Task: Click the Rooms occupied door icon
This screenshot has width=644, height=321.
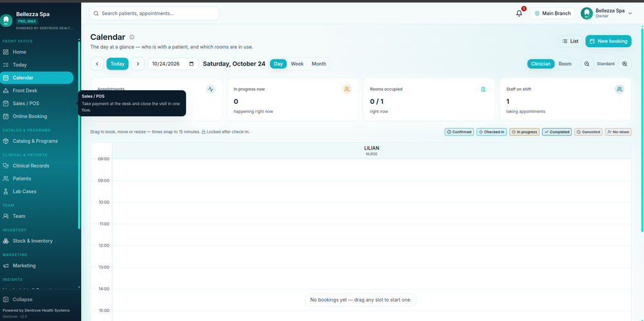Action: coord(484,89)
